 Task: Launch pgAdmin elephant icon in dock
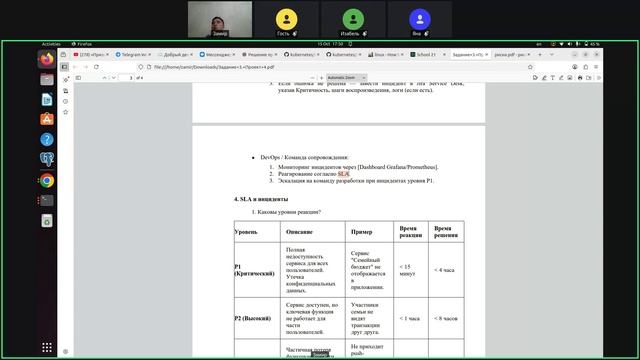tap(47, 160)
